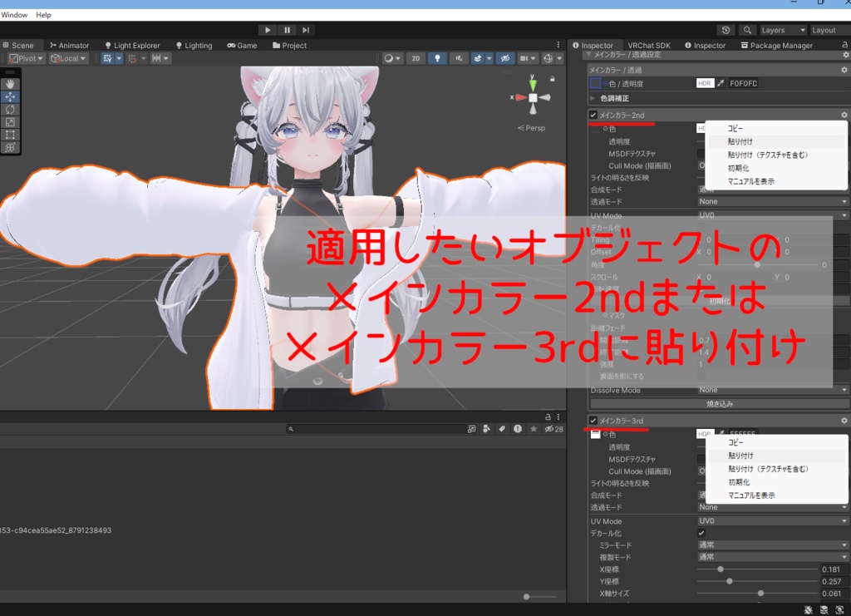Switch to the Animator tab
Screen dimensions: 851x616
(70, 46)
